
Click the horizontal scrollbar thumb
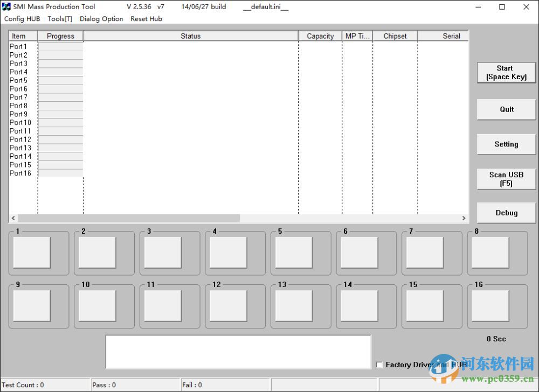coord(129,218)
